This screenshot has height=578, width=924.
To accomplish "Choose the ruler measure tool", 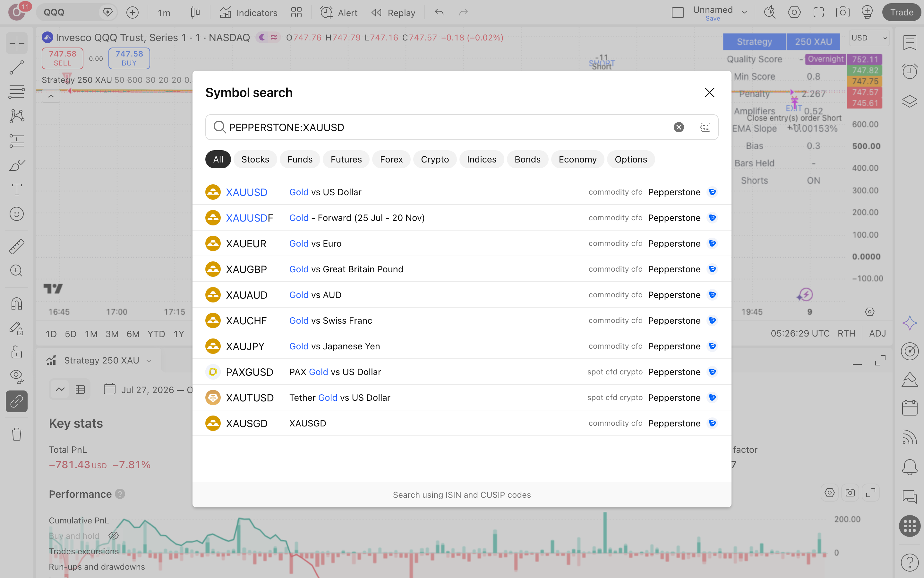I will click(x=16, y=247).
